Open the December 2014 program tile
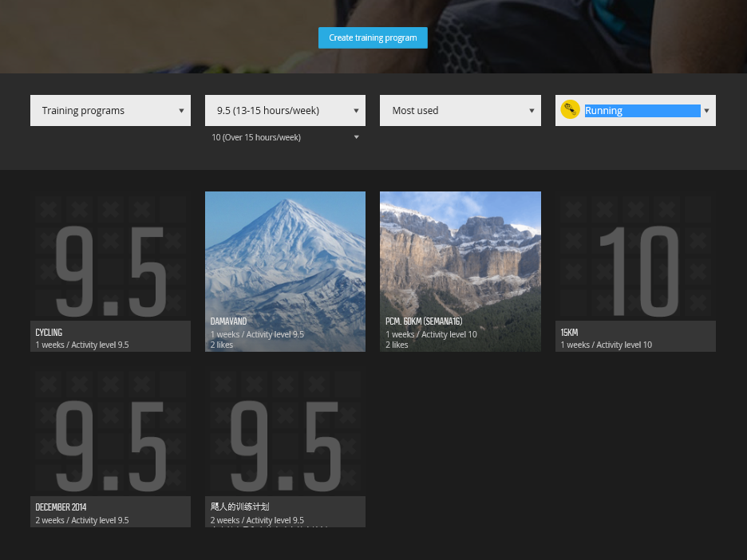The width and height of the screenshot is (747, 560). [110, 448]
